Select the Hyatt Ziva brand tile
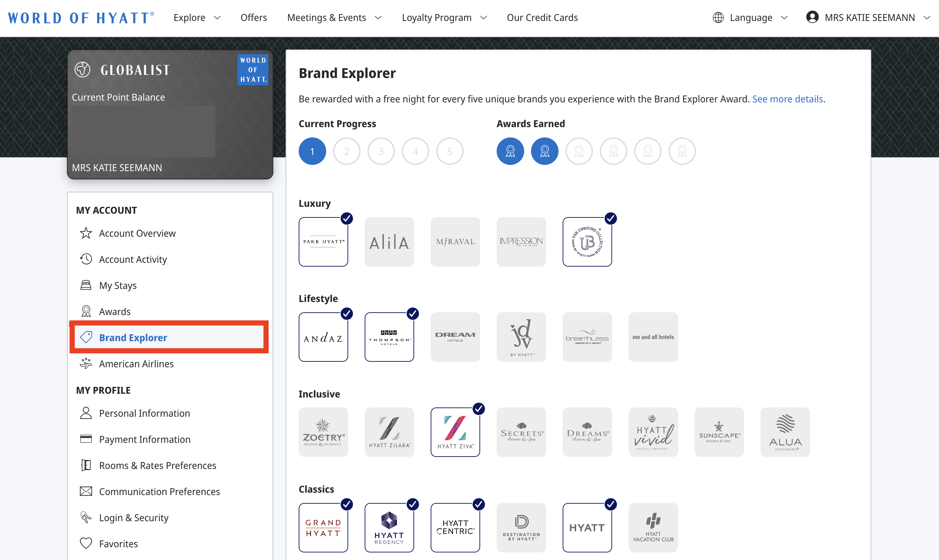The width and height of the screenshot is (939, 560). tap(455, 432)
